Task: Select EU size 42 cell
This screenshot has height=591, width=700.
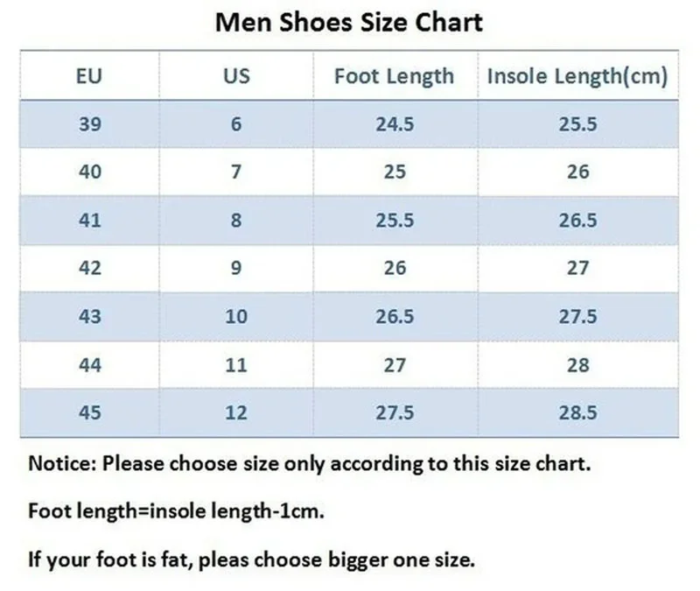Action: [90, 268]
